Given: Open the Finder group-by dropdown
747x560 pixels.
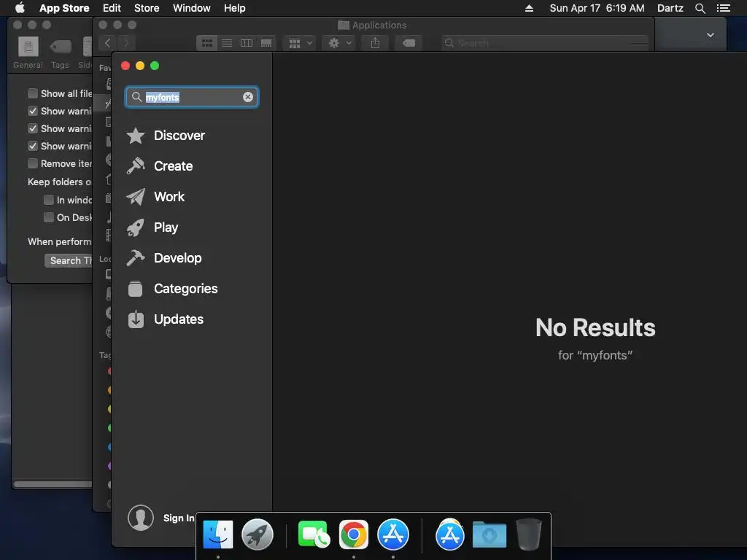Looking at the screenshot, I should [x=300, y=43].
